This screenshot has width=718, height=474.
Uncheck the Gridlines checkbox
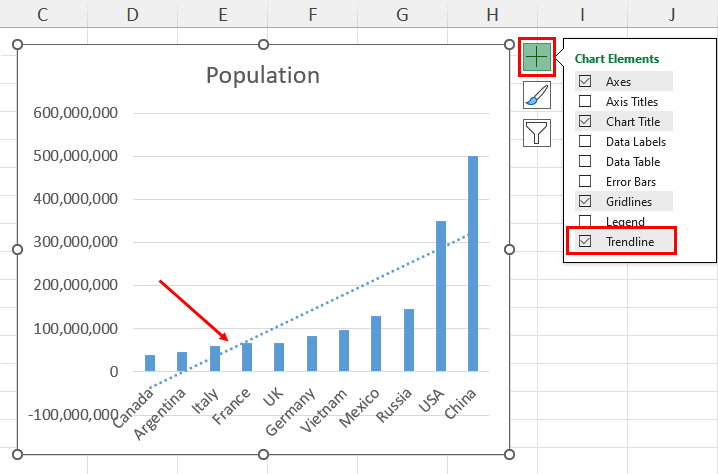(585, 201)
